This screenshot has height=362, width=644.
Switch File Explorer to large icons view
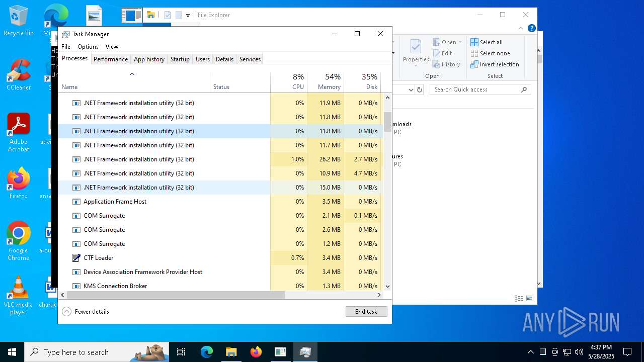[530, 298]
